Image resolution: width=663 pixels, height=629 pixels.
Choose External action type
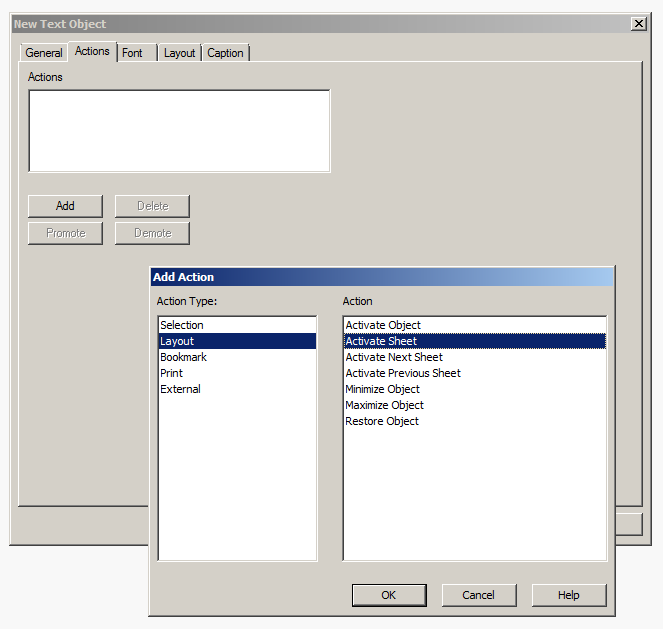pos(237,389)
